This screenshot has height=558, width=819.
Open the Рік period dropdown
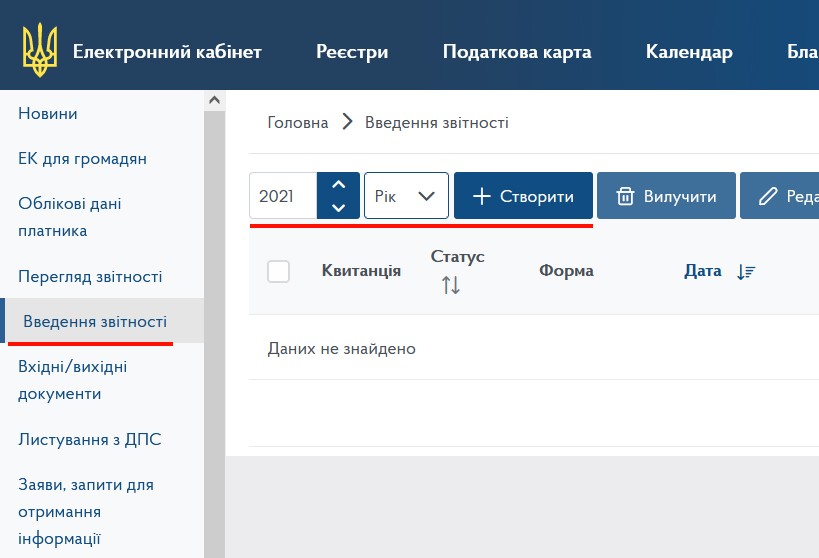406,196
